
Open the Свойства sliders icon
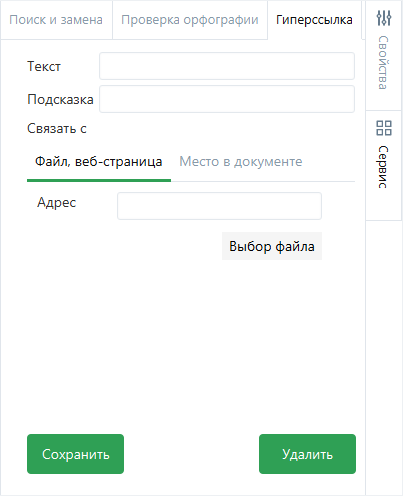pos(384,18)
